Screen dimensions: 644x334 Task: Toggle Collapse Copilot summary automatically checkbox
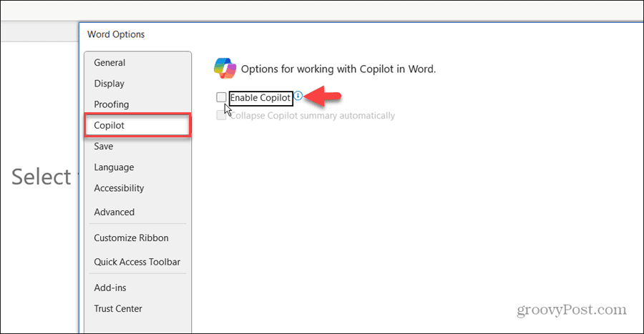tap(221, 115)
